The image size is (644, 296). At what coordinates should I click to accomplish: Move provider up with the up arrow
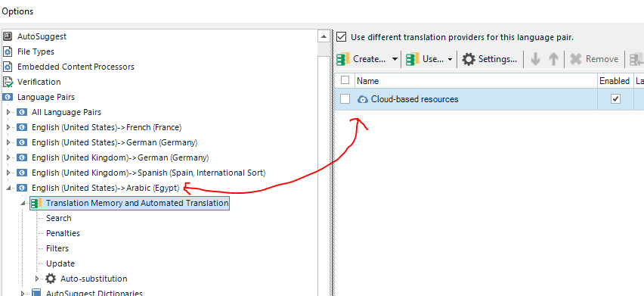click(x=553, y=59)
